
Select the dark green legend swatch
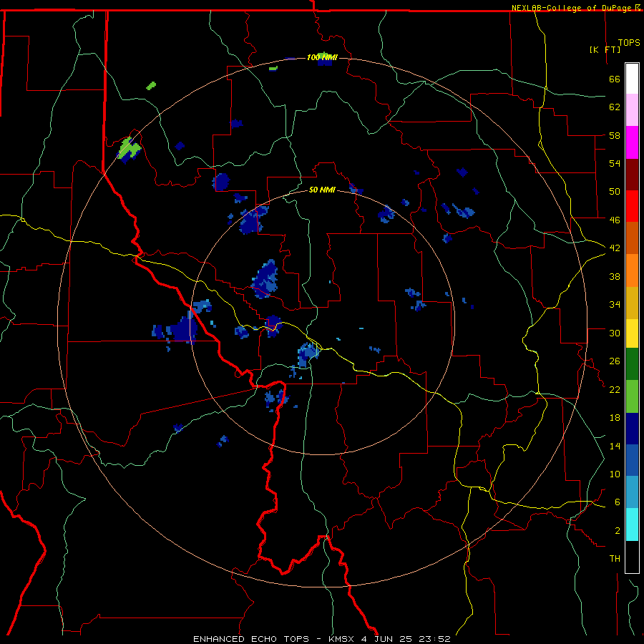(x=632, y=364)
